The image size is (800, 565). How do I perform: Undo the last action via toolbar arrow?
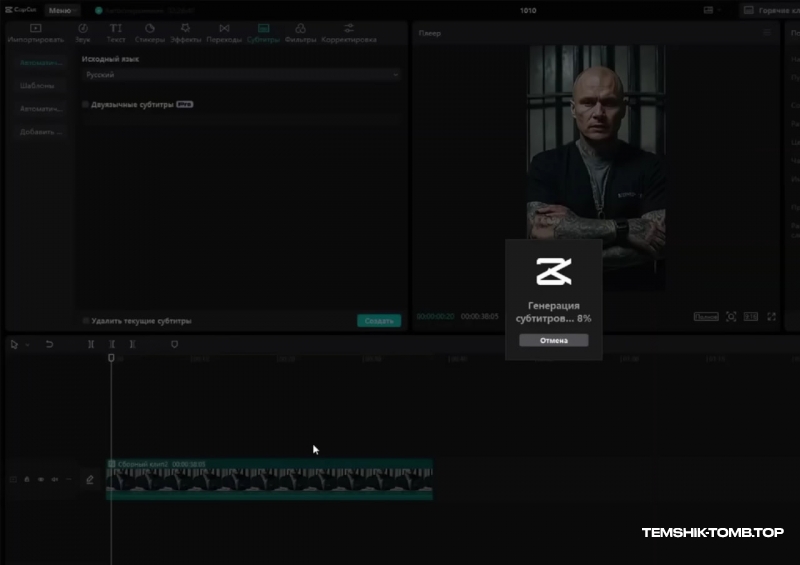(x=49, y=345)
